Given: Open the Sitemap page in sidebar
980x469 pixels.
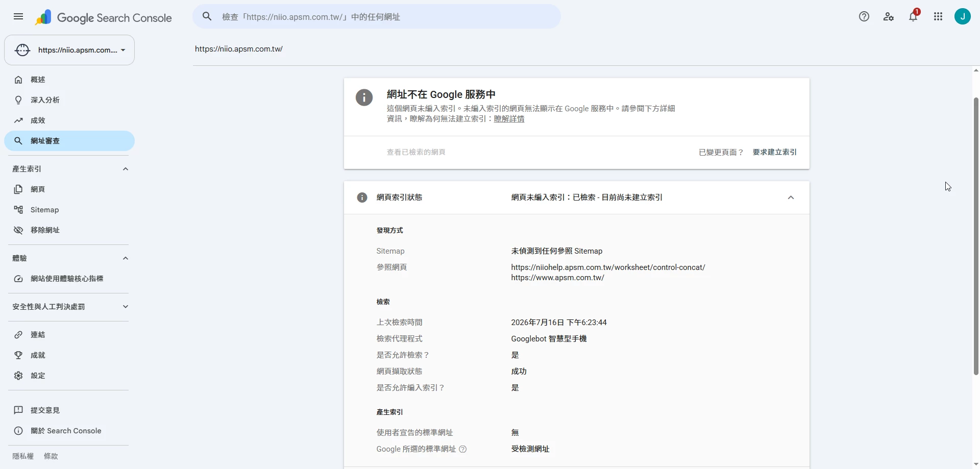Looking at the screenshot, I should click(69, 210).
